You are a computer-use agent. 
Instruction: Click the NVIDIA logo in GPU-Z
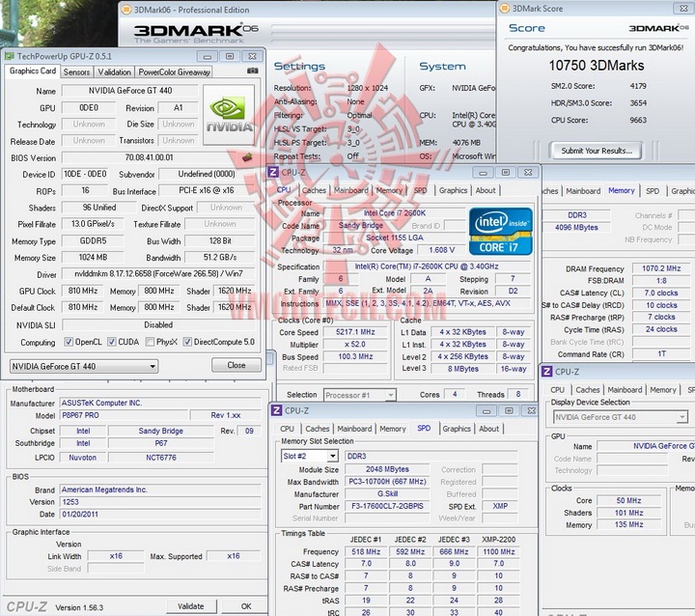[x=228, y=115]
